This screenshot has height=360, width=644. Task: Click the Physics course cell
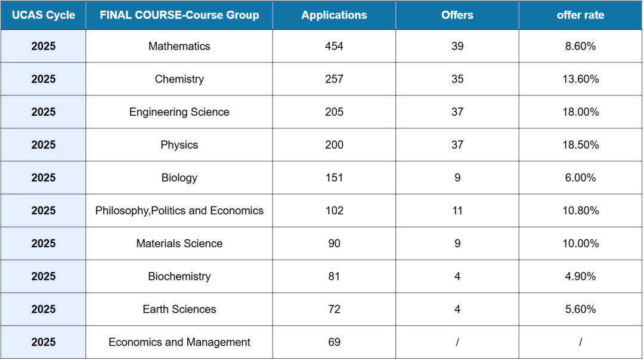179,144
